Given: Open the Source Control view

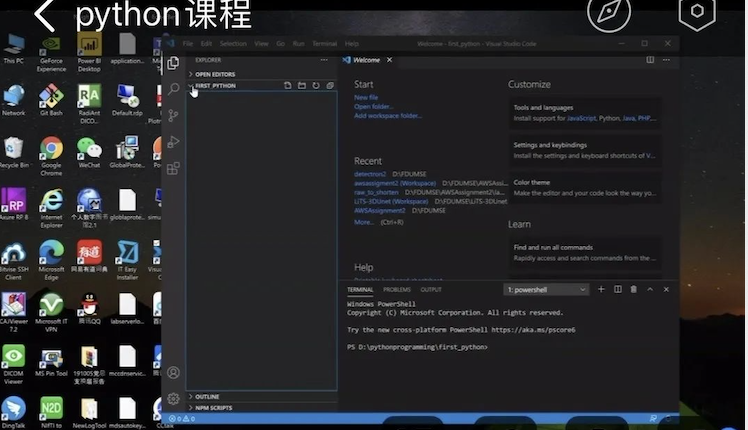Looking at the screenshot, I should [174, 115].
